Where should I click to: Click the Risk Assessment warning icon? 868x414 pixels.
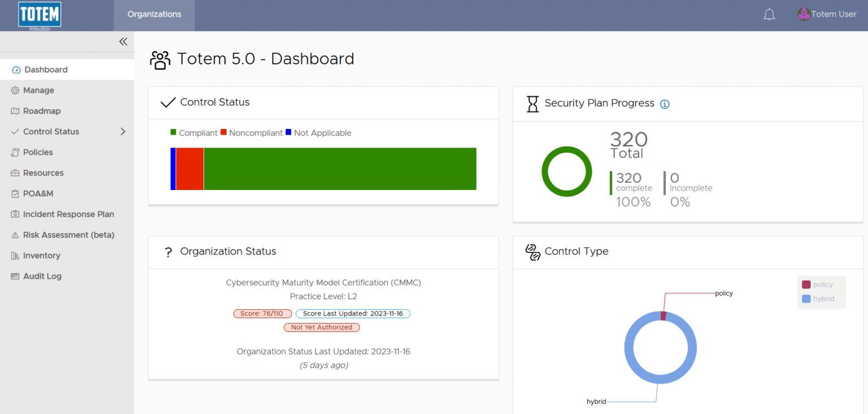click(15, 235)
